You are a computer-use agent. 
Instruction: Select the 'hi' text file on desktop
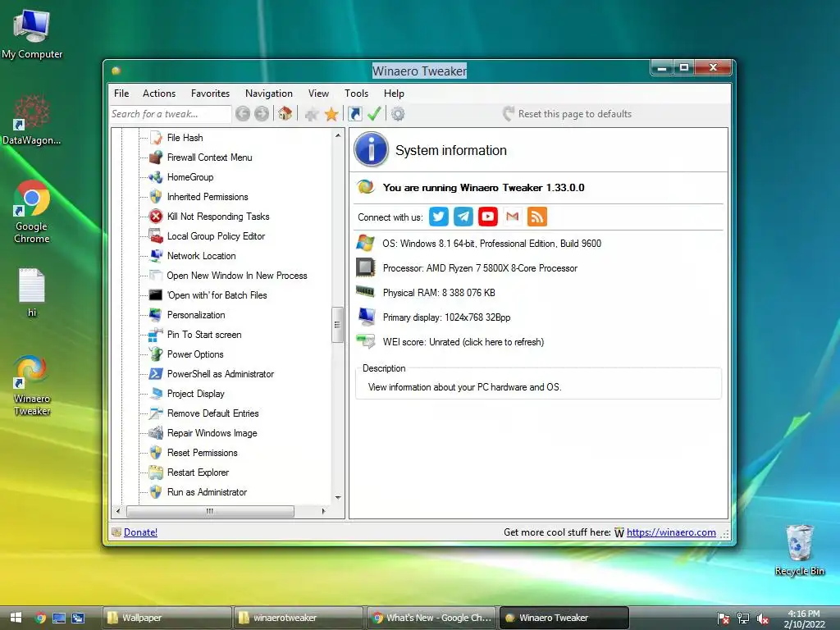coord(32,293)
